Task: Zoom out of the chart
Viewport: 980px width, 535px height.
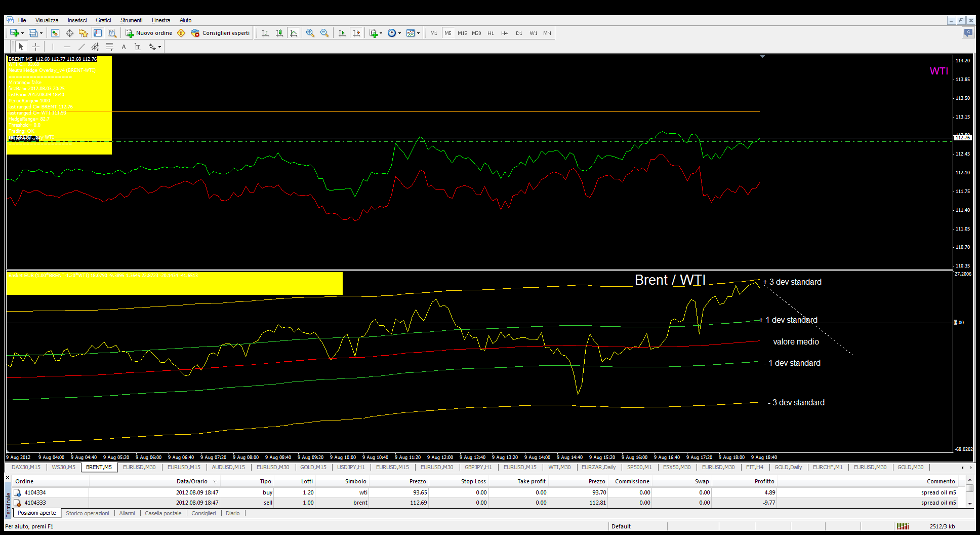Action: pos(324,33)
